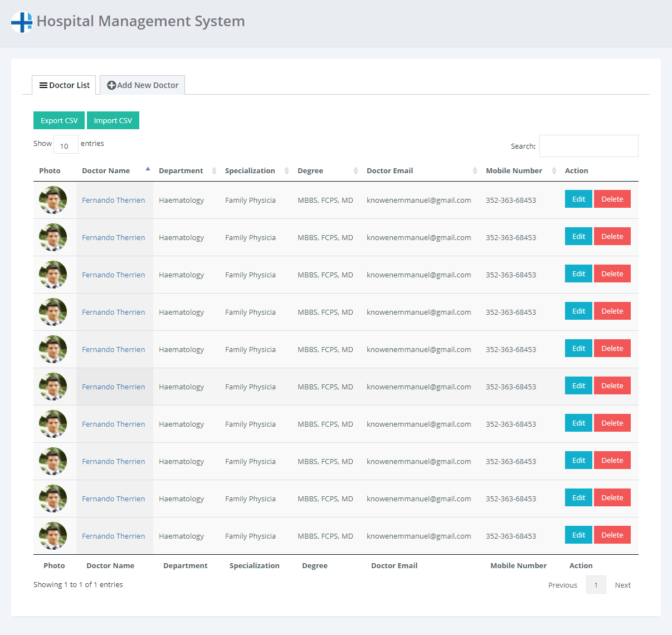This screenshot has height=635, width=672.
Task: Open the Show entries count dropdown
Action: [x=66, y=144]
